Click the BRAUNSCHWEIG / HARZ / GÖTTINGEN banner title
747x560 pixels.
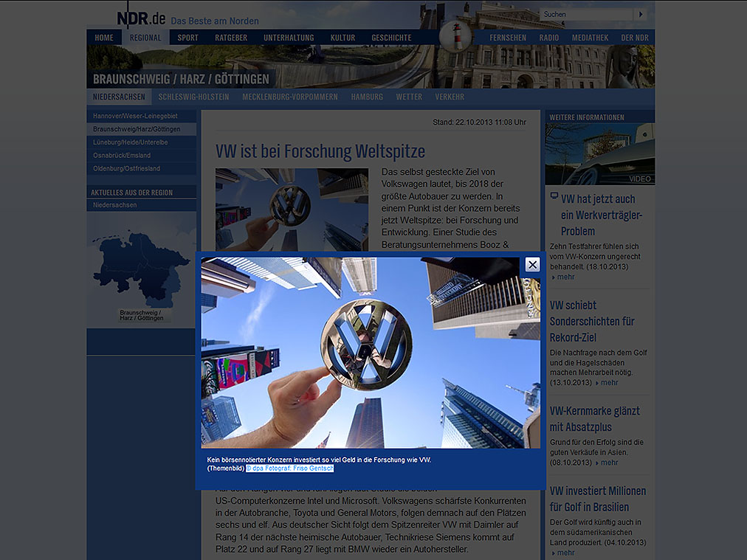pyautogui.click(x=181, y=79)
